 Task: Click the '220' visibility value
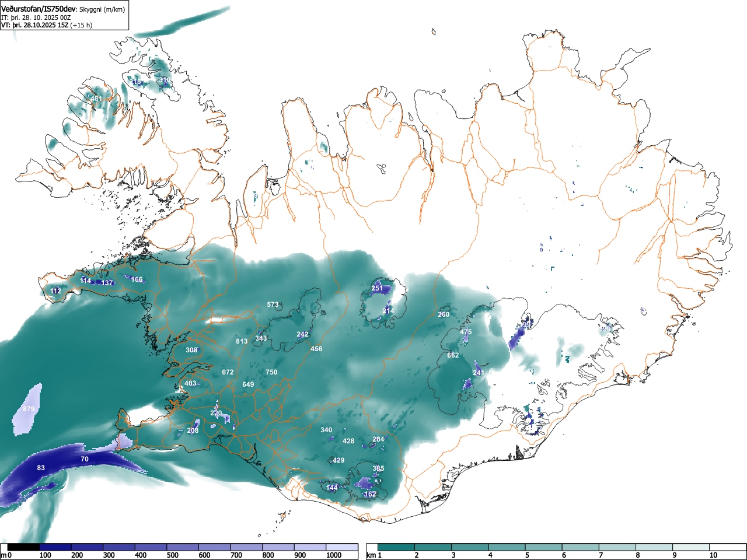click(x=216, y=413)
